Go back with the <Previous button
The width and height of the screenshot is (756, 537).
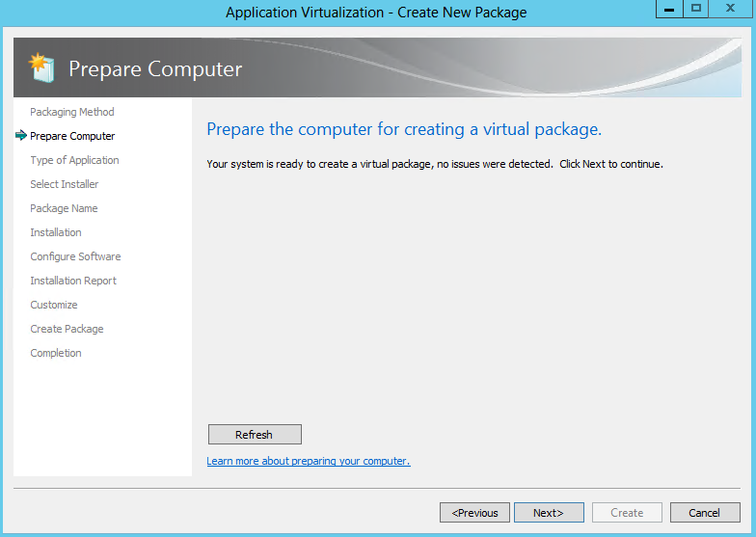pyautogui.click(x=474, y=513)
